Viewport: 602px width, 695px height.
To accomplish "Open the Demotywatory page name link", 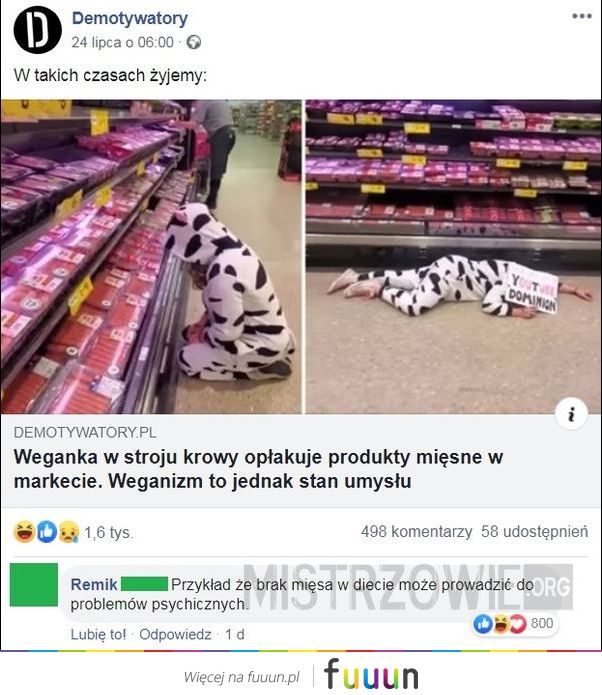I will click(129, 18).
